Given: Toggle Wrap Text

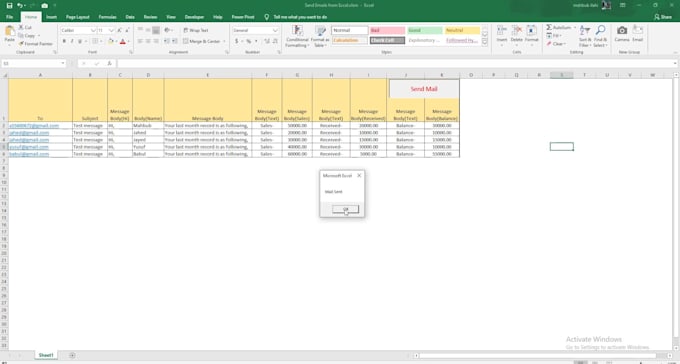Looking at the screenshot, I should [x=195, y=30].
